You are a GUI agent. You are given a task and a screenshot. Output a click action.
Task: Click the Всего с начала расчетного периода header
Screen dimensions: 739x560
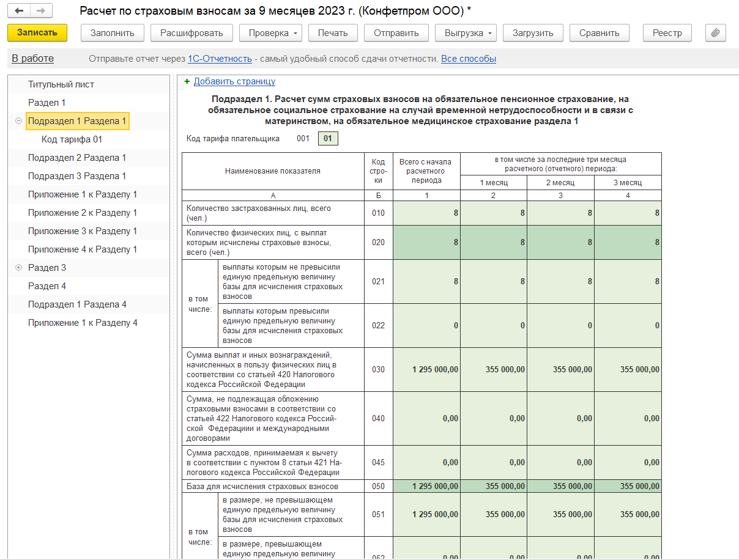tap(427, 171)
